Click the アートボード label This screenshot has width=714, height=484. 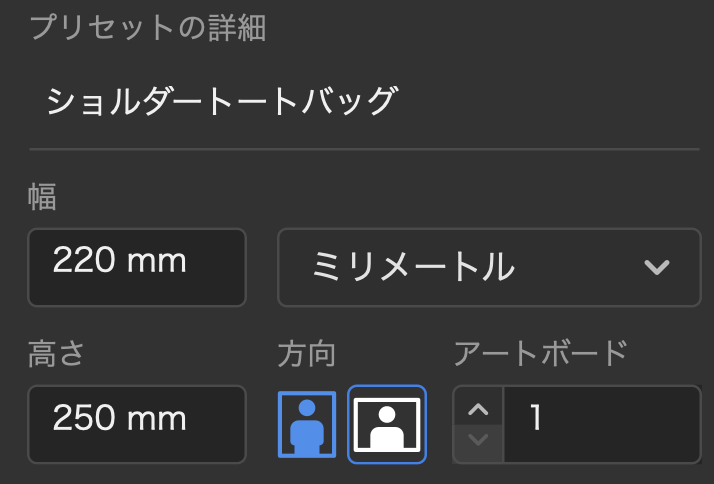coord(541,354)
